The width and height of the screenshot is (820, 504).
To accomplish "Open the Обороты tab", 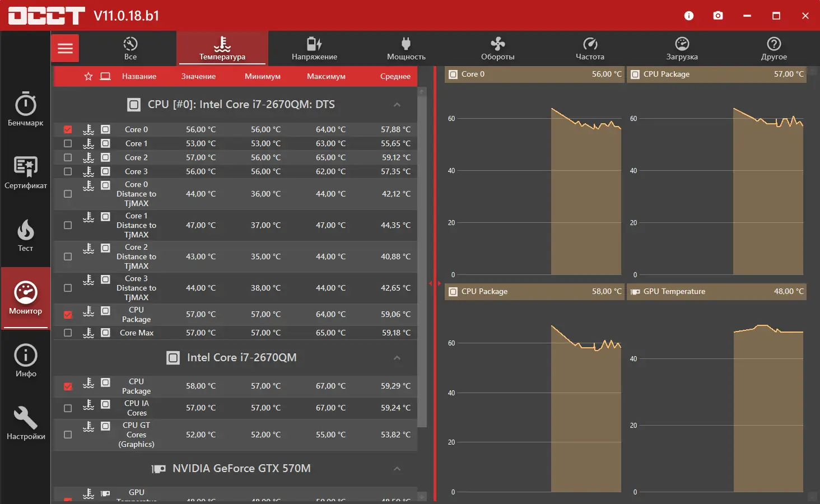I will point(498,48).
